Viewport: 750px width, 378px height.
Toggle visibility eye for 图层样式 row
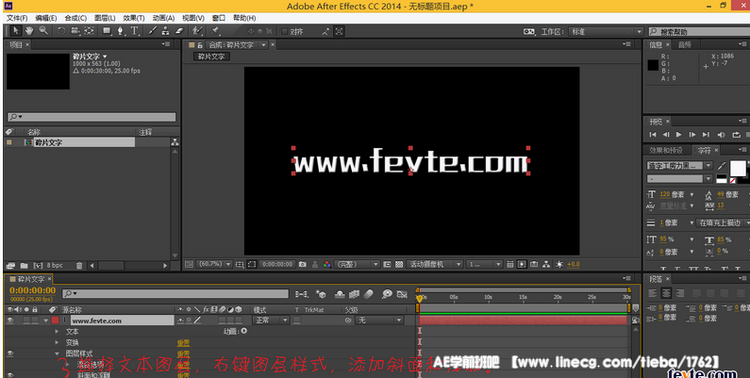(x=10, y=354)
